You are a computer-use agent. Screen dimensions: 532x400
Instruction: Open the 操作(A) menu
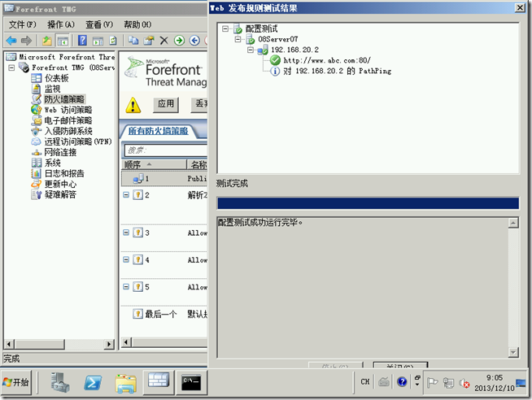pyautogui.click(x=61, y=24)
